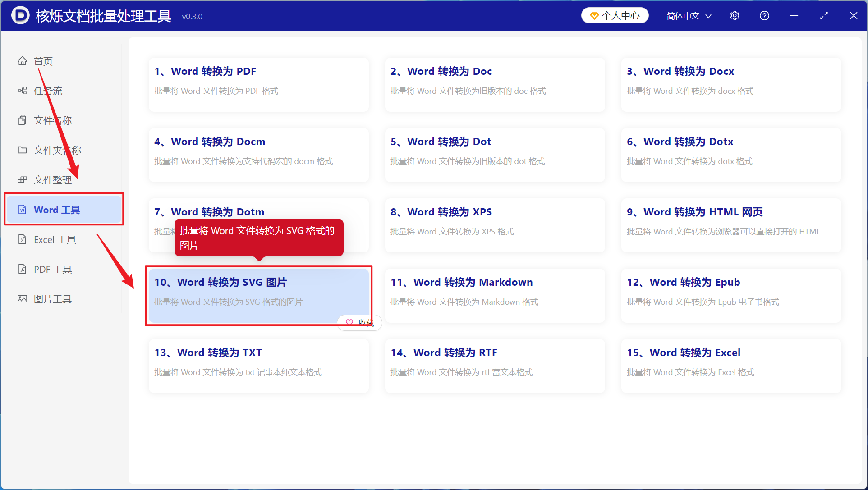Open the Word 转换为 PDF card

tap(259, 85)
